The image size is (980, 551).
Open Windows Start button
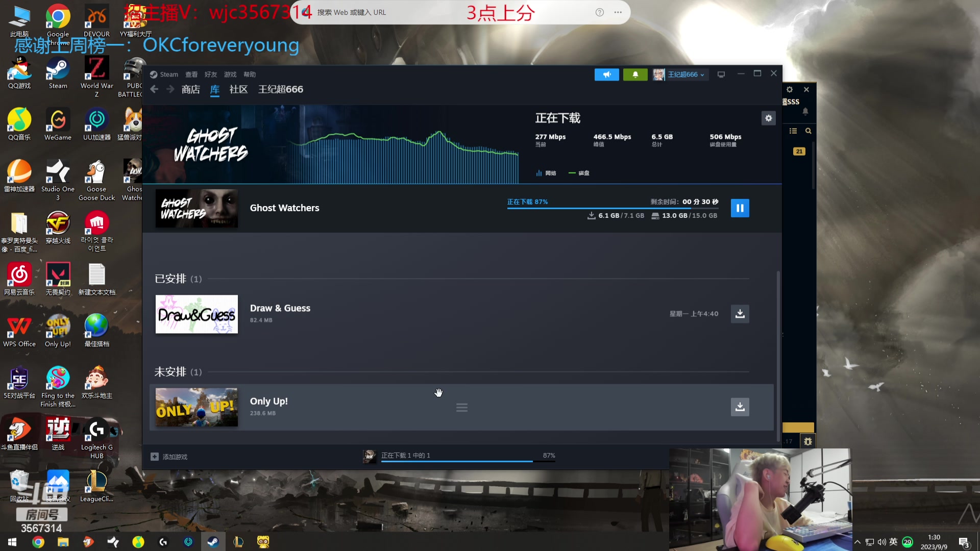[12, 542]
